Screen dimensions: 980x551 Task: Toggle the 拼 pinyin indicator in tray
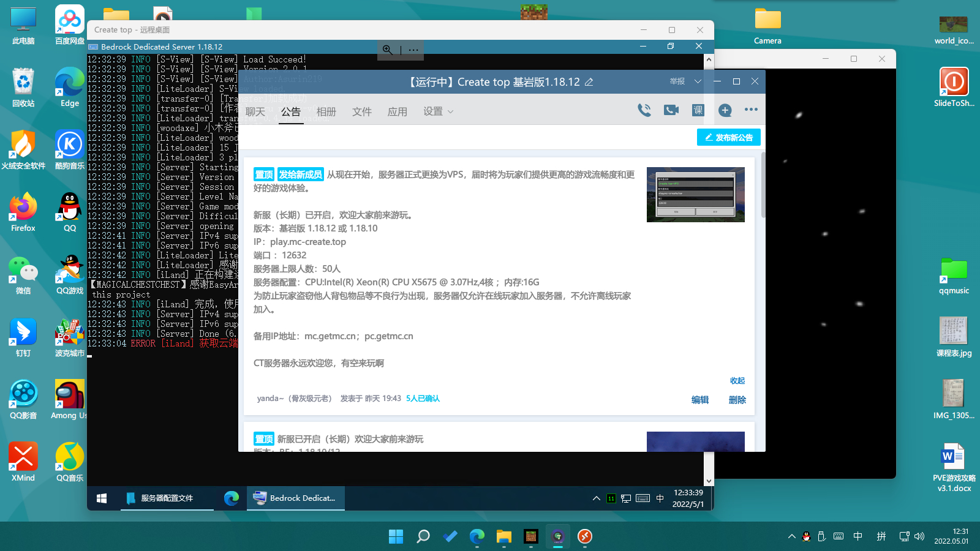pos(881,537)
